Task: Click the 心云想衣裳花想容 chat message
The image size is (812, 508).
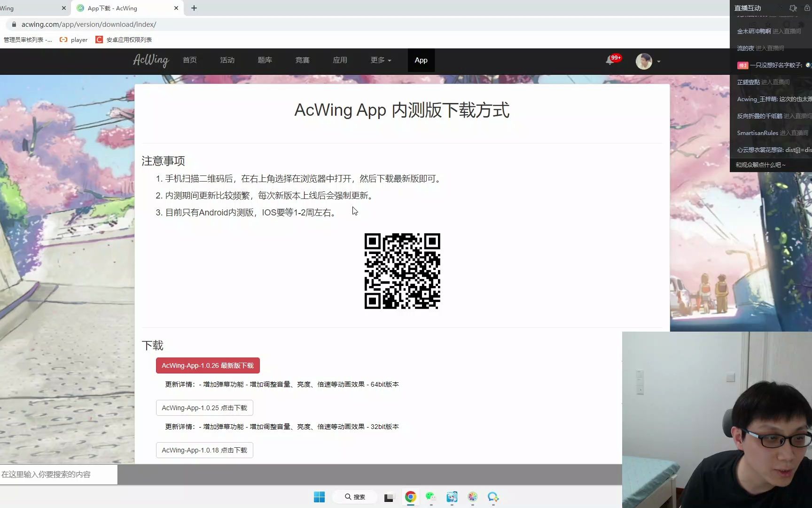Action: pos(774,150)
